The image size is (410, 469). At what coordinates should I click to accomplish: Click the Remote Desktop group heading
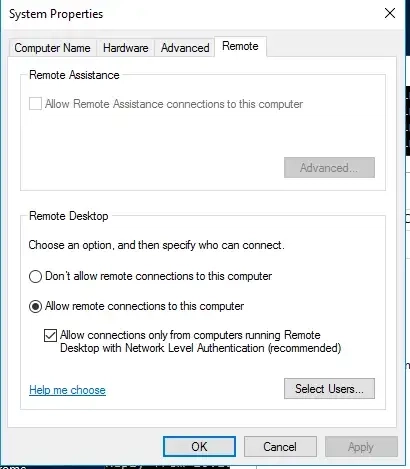pos(69,216)
